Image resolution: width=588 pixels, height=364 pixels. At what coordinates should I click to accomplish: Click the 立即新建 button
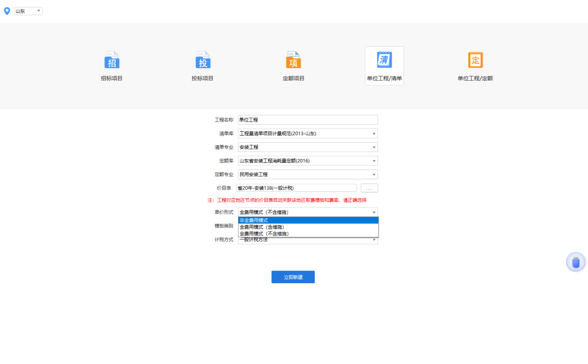tap(293, 277)
